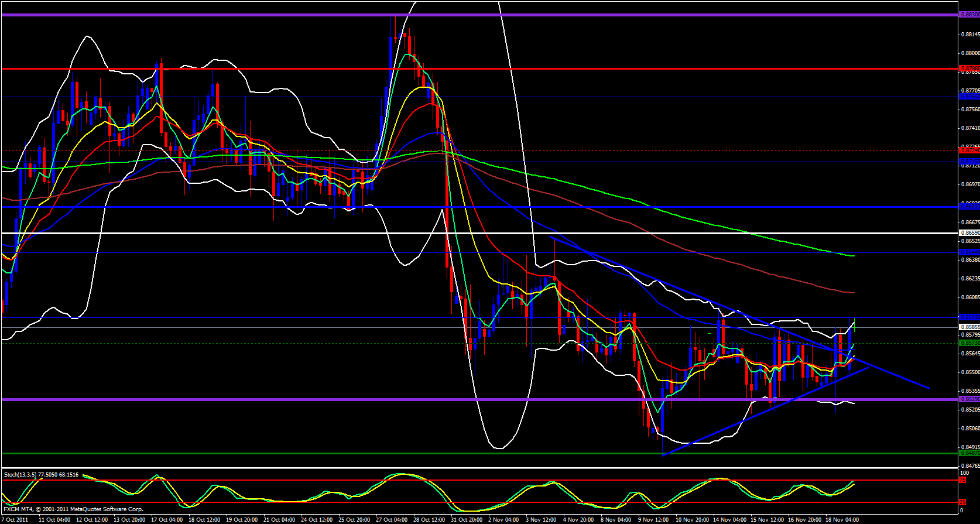Image resolution: width=980 pixels, height=524 pixels.
Task: Click the purple 0.88300 price label
Action: [969, 15]
